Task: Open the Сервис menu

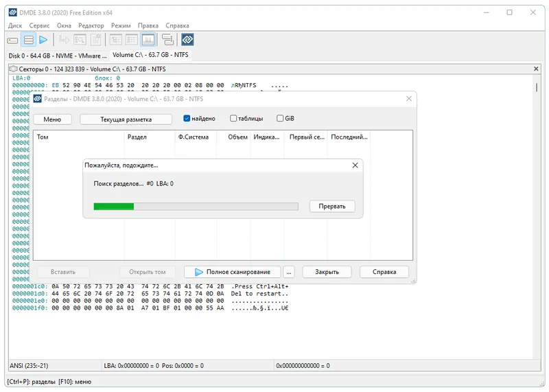Action: click(39, 25)
